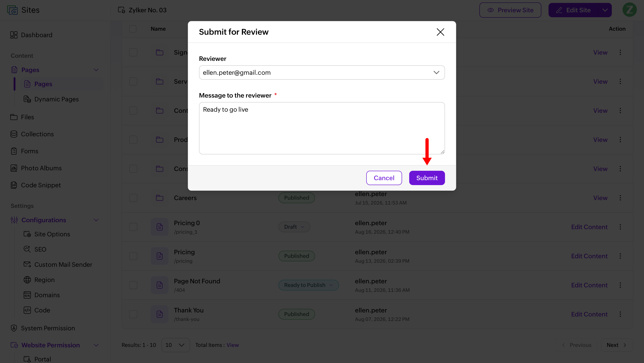Open the System Permission shield icon

point(14,328)
